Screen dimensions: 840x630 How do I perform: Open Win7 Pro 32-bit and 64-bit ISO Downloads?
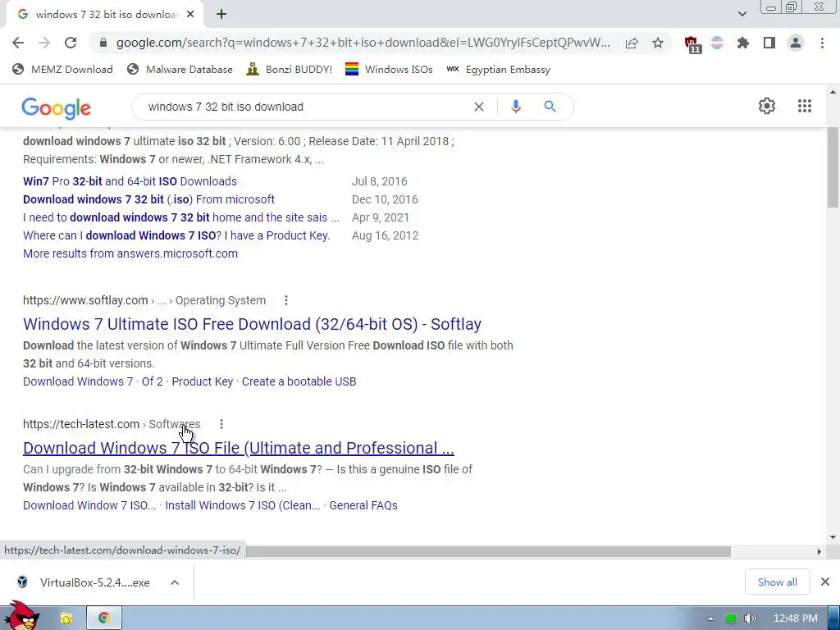coord(130,181)
